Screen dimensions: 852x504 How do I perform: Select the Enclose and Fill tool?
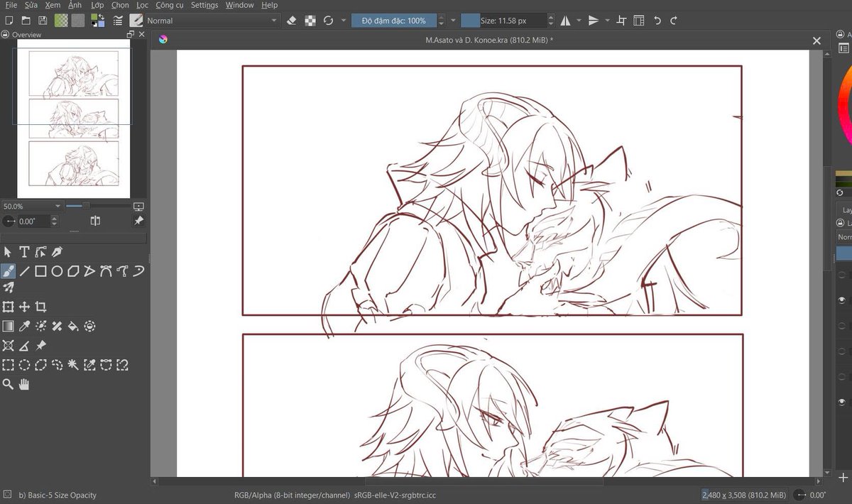[89, 326]
